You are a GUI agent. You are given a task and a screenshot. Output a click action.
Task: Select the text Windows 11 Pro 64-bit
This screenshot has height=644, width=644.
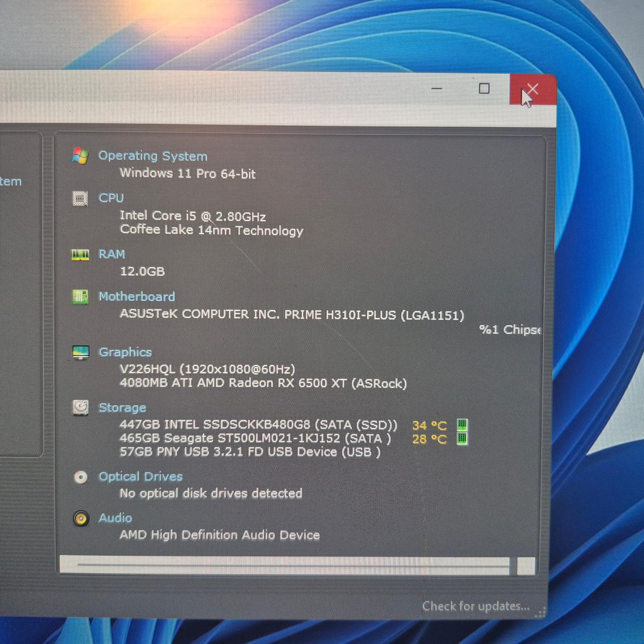coord(188,174)
